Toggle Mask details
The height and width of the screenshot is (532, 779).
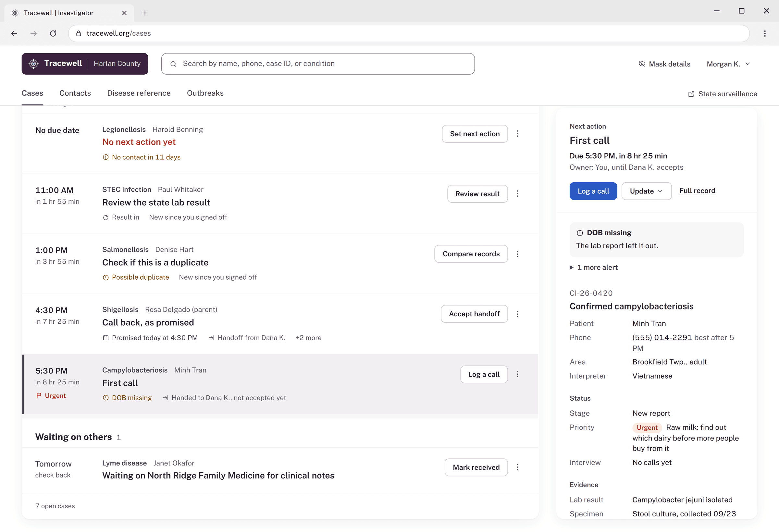pos(664,64)
